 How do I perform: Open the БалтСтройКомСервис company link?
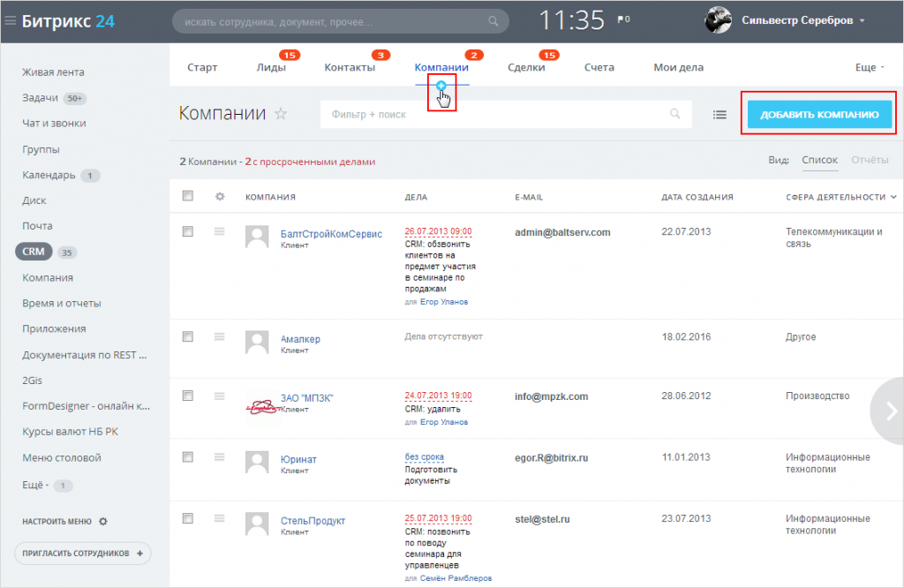tap(331, 233)
